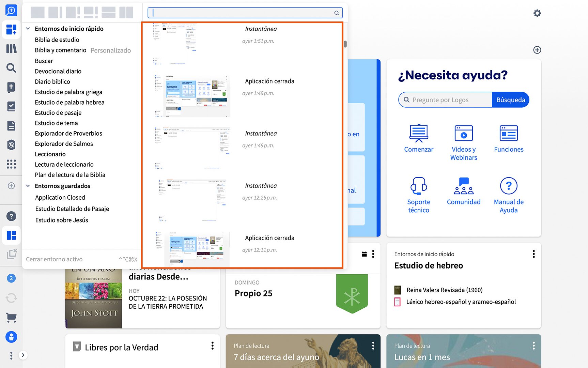Open Manual de Ayuda
Viewport: 588px width, 368px height.
pos(509,195)
